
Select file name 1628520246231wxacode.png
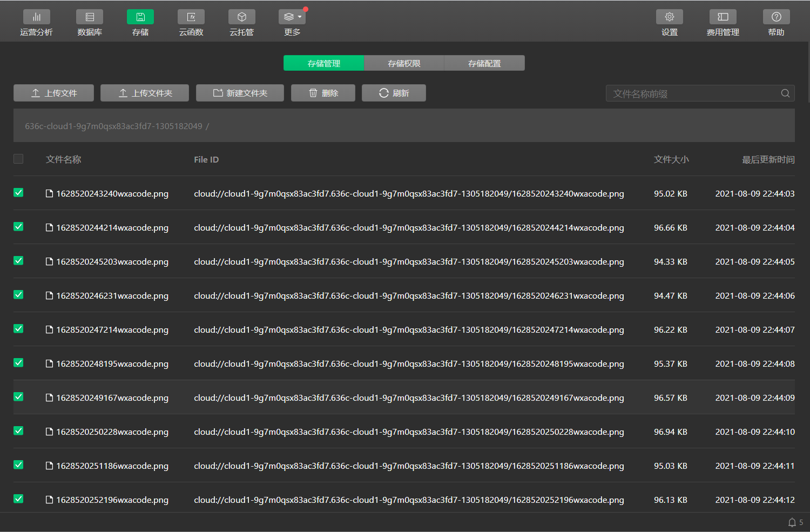(x=112, y=296)
